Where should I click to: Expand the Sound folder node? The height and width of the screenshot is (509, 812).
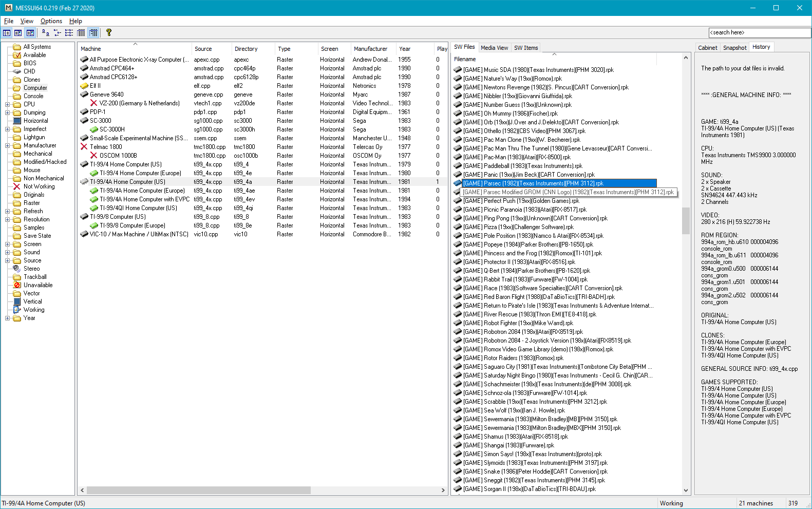coord(7,252)
